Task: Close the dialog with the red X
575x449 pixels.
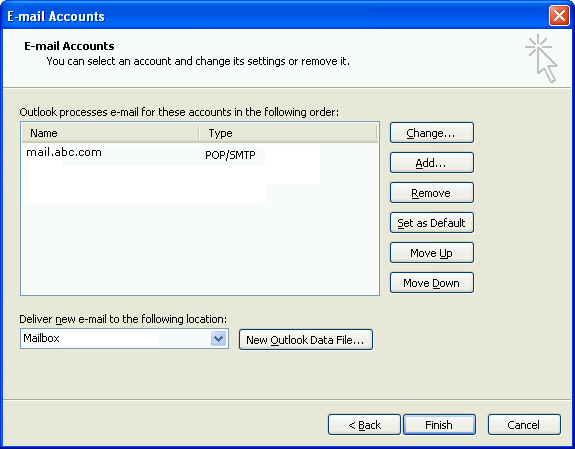Action: (x=559, y=16)
